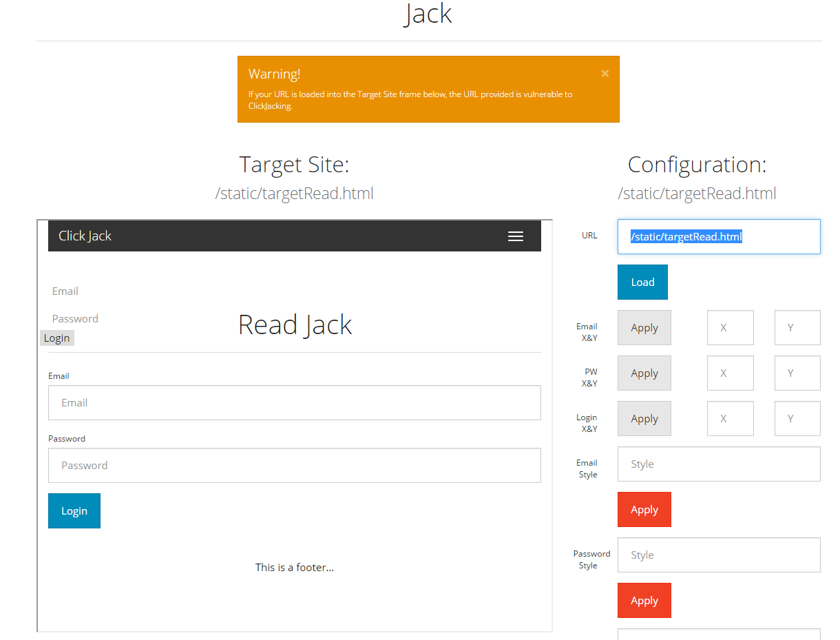
Task: Click the URL input field
Action: click(718, 237)
